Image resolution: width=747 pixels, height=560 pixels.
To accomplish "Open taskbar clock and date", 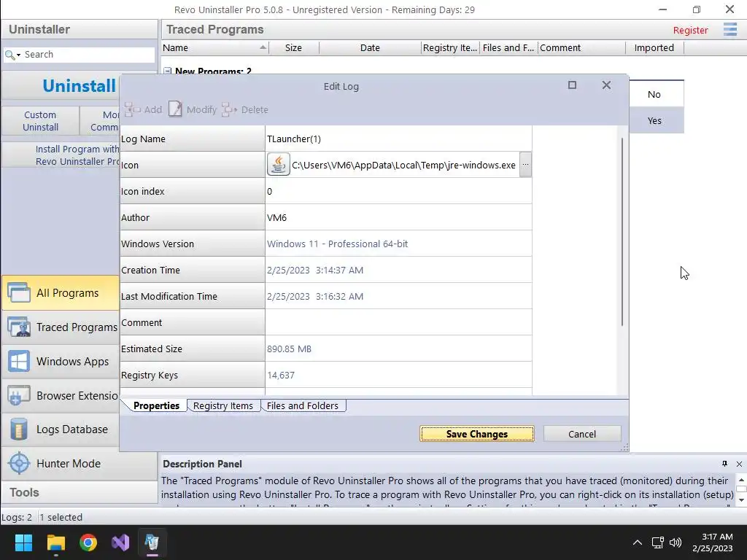I will click(x=713, y=542).
